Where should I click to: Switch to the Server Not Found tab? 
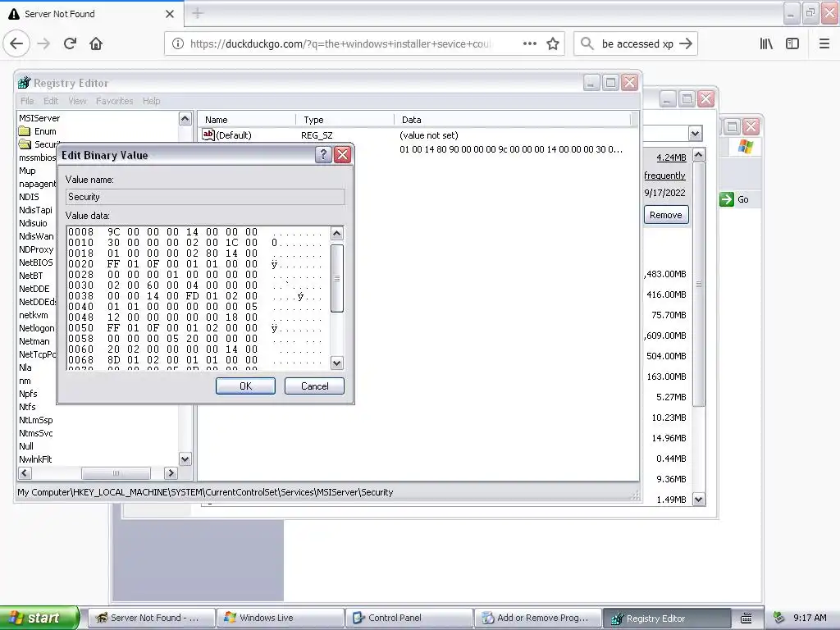tap(91, 14)
